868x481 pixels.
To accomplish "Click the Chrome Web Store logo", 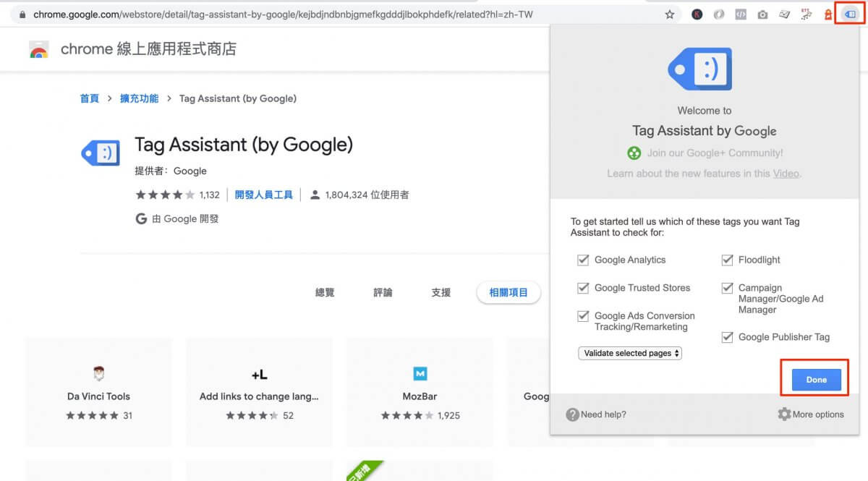I will pyautogui.click(x=39, y=50).
